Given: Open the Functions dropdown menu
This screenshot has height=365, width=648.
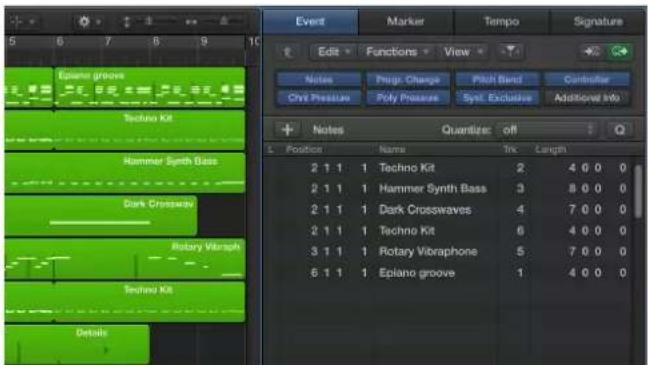Looking at the screenshot, I should click(397, 52).
